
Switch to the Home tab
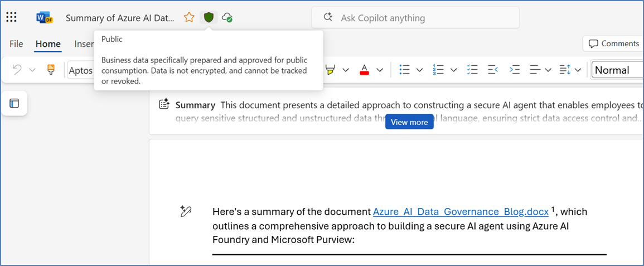click(48, 44)
